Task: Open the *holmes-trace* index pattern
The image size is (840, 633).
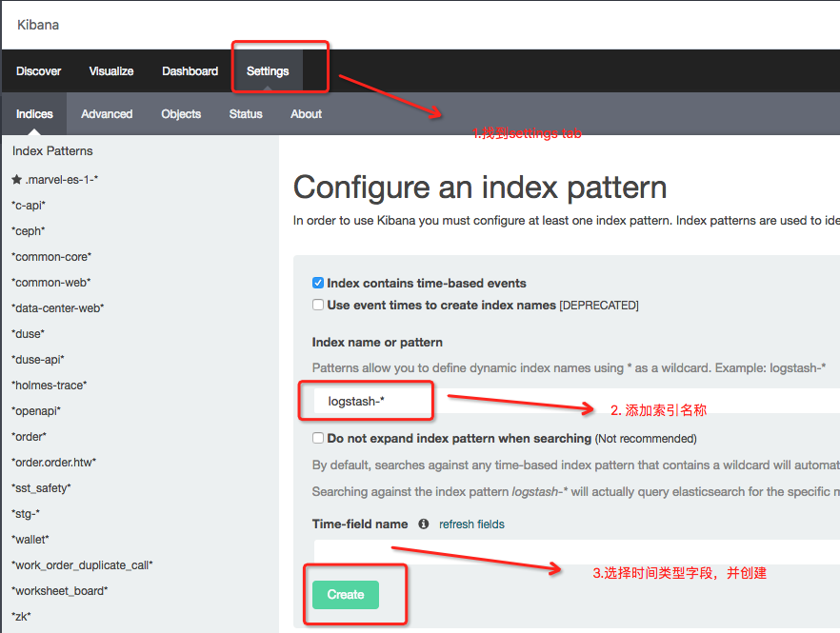Action: pos(49,386)
